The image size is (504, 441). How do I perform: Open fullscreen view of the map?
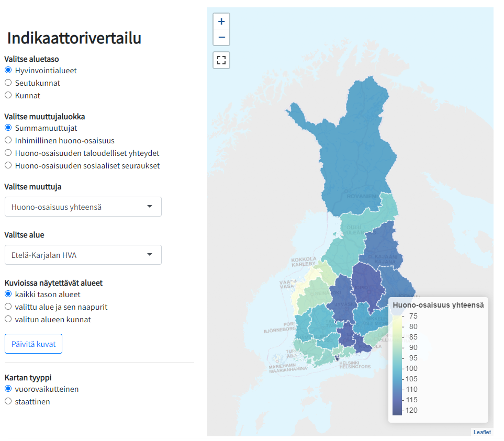point(221,60)
